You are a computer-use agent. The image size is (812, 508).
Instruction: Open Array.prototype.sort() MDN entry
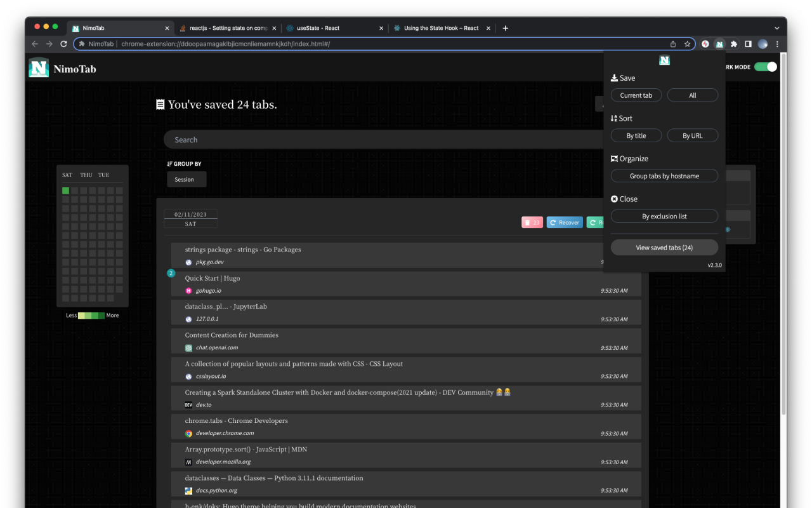pyautogui.click(x=406, y=455)
